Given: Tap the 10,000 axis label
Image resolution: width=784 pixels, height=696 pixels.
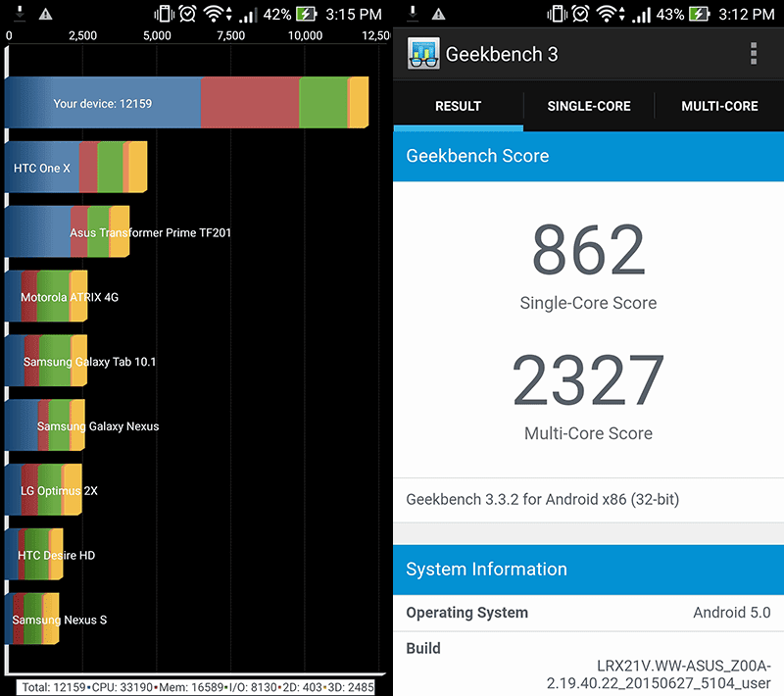Looking at the screenshot, I should click(x=305, y=35).
